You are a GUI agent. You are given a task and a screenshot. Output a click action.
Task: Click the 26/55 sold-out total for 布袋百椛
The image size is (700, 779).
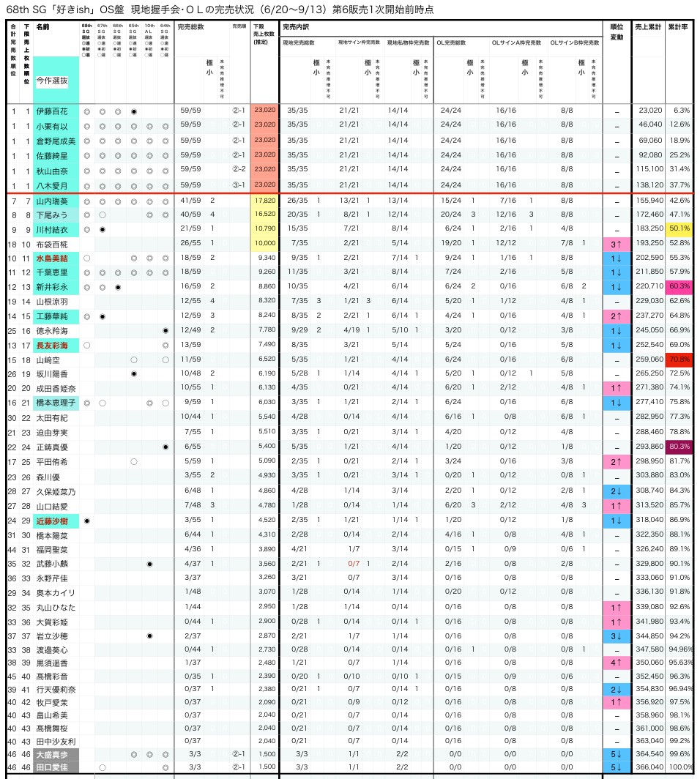coord(191,243)
